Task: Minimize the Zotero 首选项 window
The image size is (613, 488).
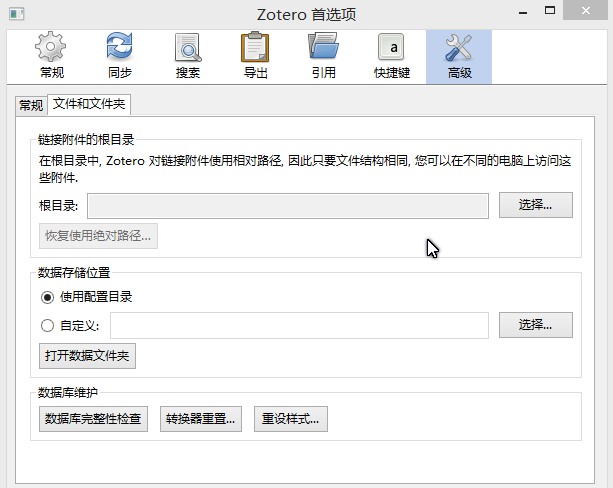Action: 523,12
